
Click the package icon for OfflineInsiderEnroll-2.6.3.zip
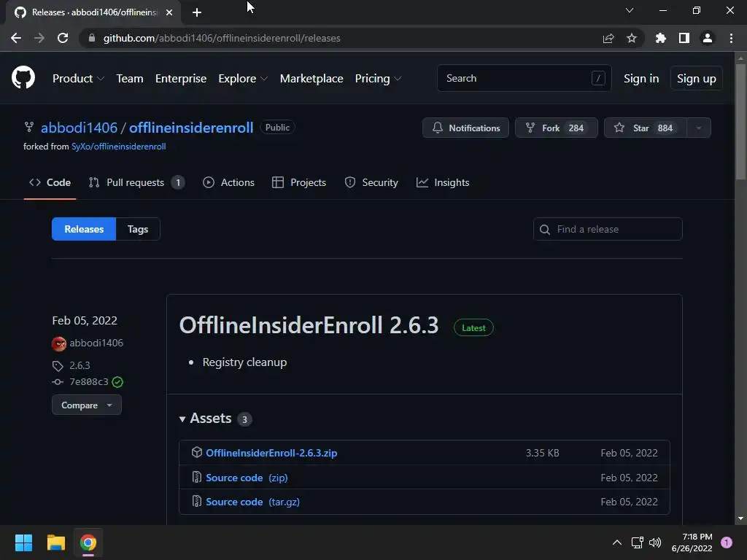[x=197, y=452]
